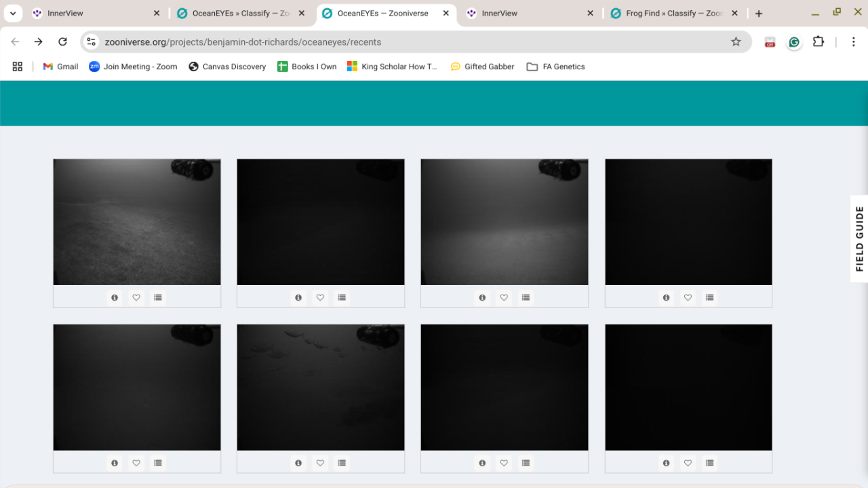This screenshot has height=488, width=868.
Task: Open info for first bottom-row subject
Action: point(115,463)
